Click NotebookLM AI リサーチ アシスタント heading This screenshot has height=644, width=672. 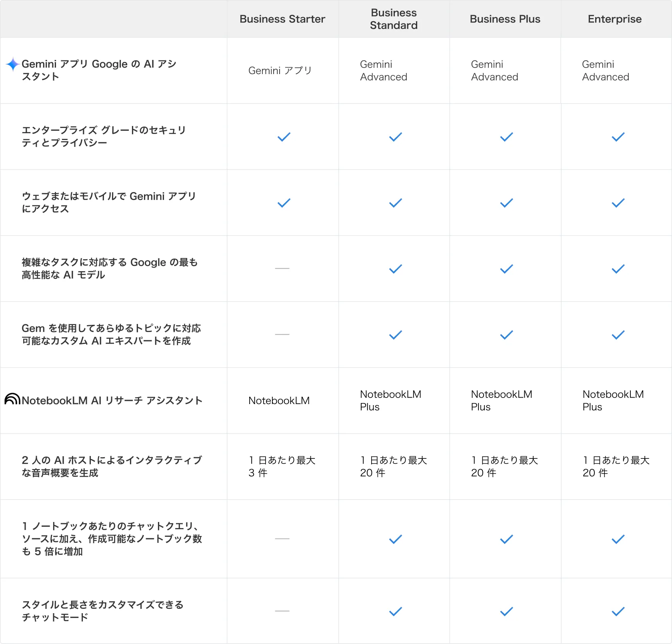pyautogui.click(x=112, y=400)
